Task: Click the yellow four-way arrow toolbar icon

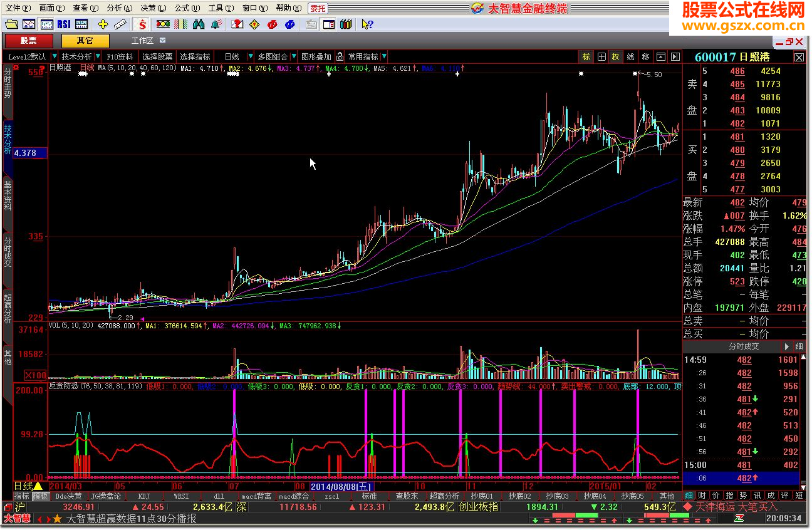Action: tap(103, 24)
